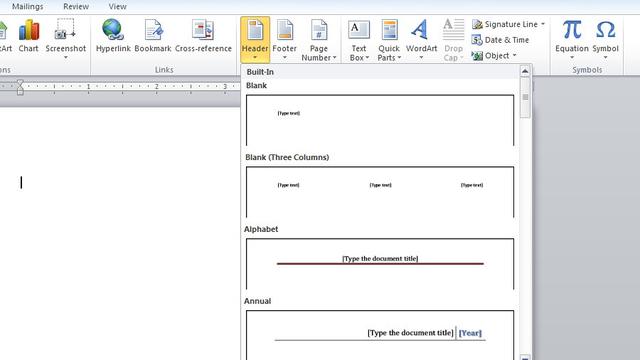Click the highlighted Header button

pos(255,39)
